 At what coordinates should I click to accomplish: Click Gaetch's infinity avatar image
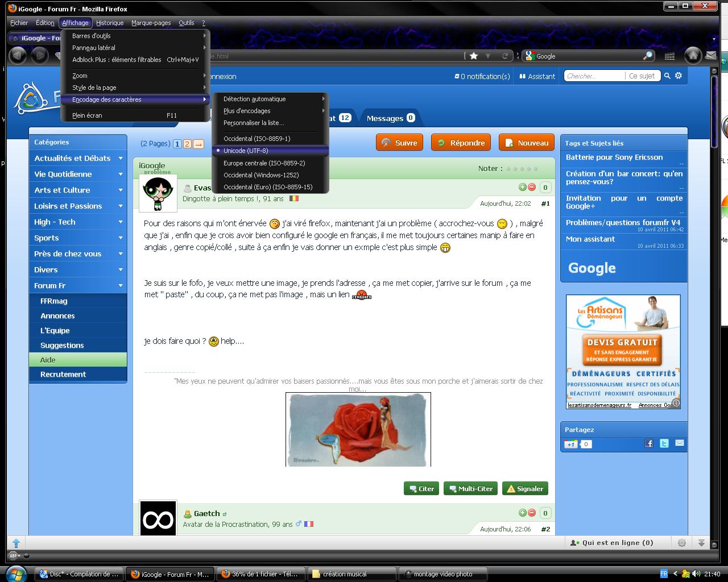[x=158, y=518]
